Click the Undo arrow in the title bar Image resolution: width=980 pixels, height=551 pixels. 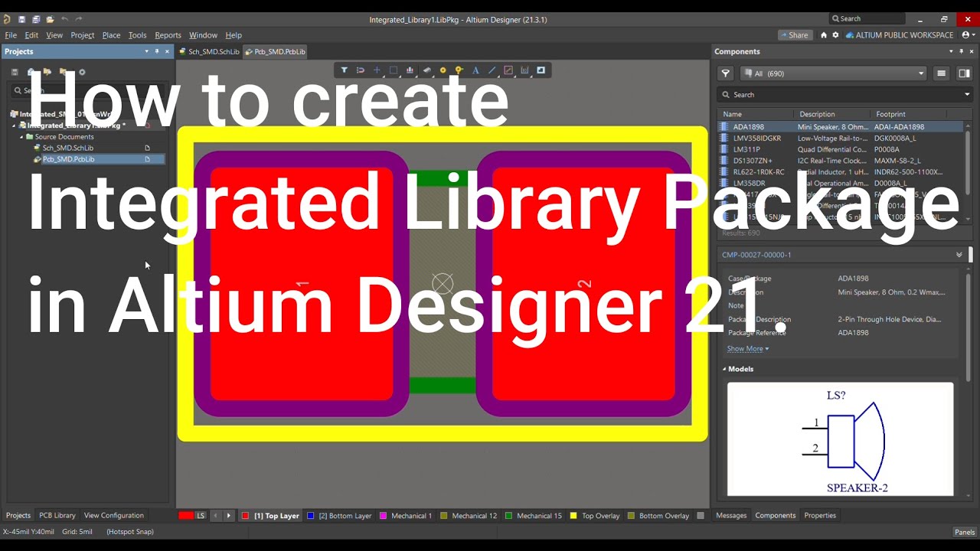pyautogui.click(x=64, y=19)
